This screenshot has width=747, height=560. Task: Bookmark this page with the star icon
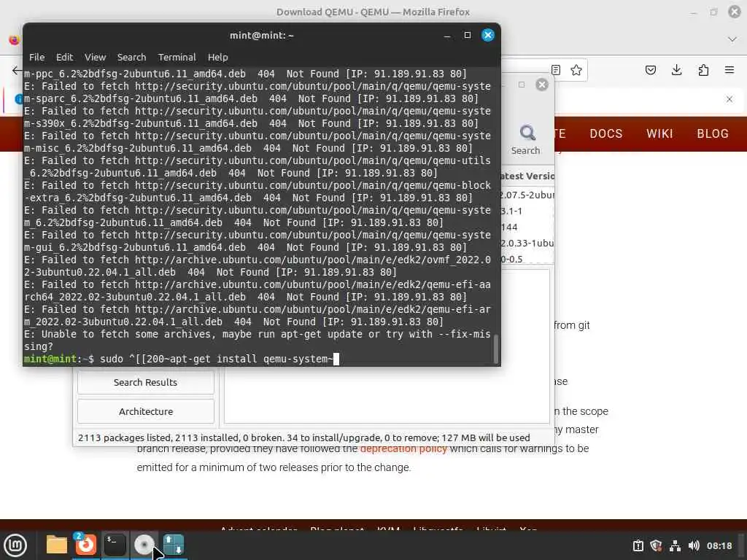click(x=576, y=71)
